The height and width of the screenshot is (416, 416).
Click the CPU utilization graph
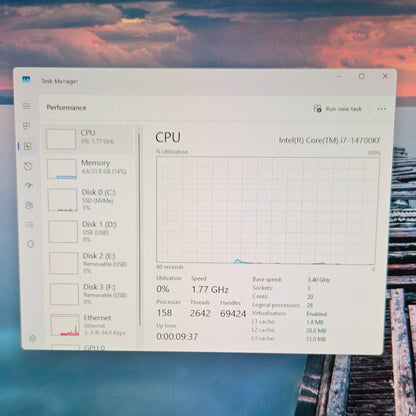[x=267, y=210]
